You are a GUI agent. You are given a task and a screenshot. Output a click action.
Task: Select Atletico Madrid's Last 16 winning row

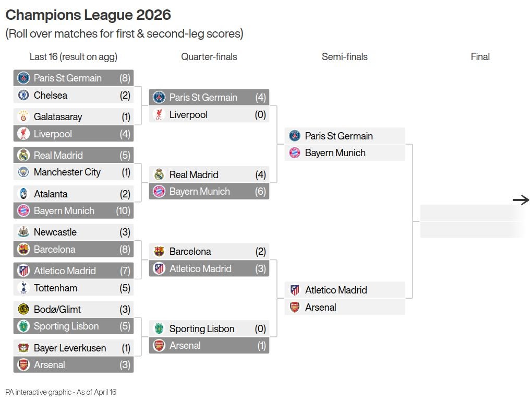[73, 270]
